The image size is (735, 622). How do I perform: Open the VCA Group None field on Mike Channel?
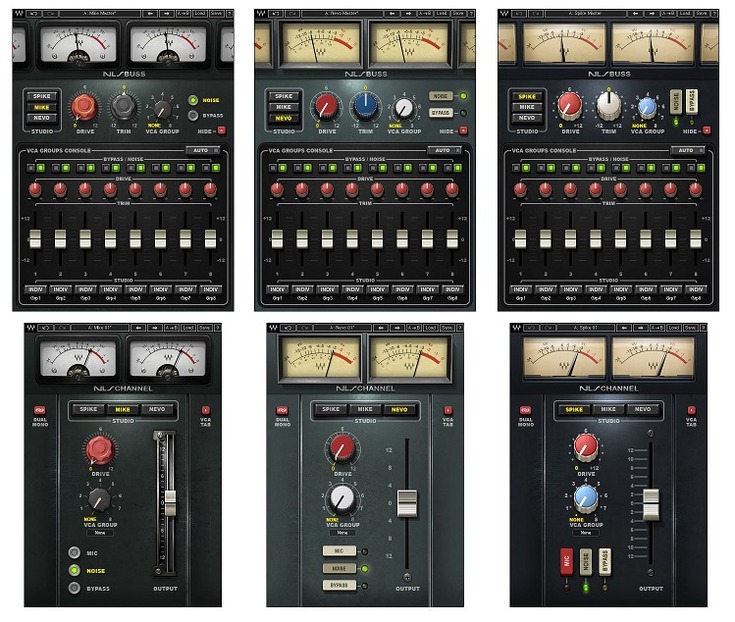(x=100, y=533)
